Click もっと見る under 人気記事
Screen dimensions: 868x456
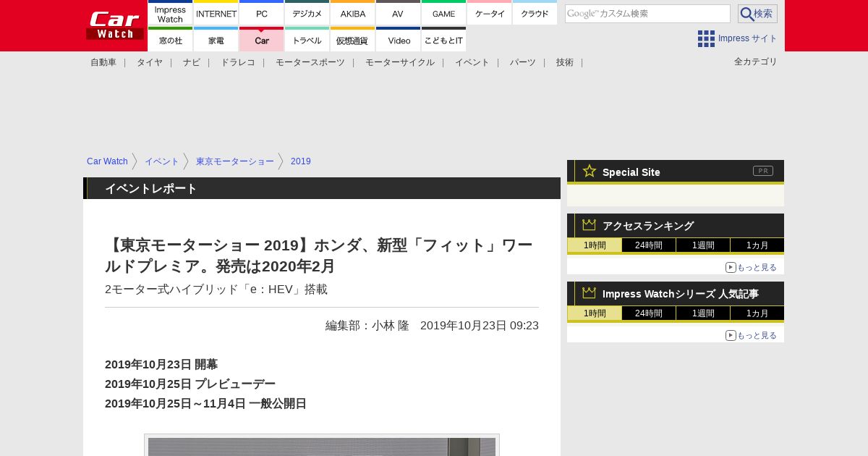(752, 335)
